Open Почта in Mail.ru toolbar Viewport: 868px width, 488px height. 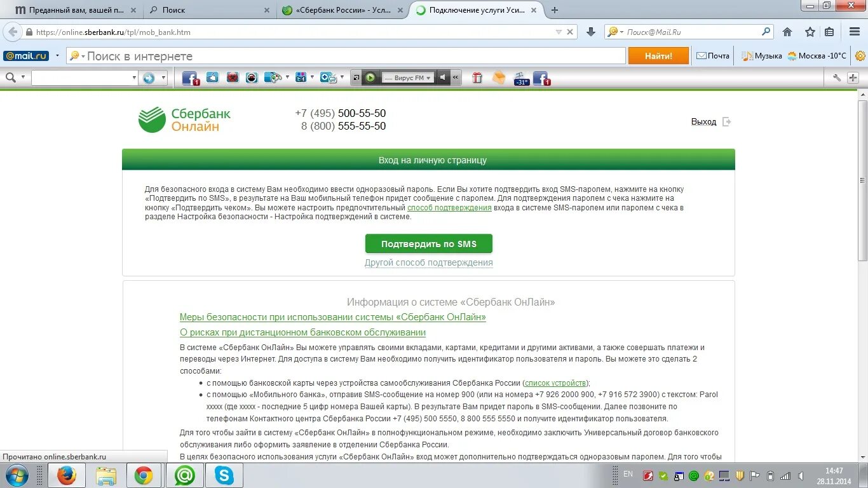(713, 56)
